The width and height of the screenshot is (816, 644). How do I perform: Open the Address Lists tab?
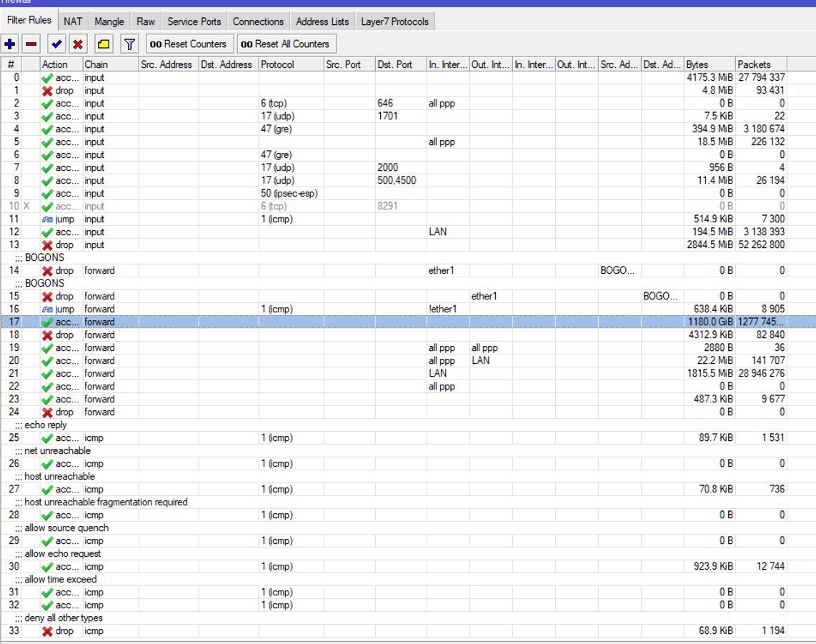322,21
